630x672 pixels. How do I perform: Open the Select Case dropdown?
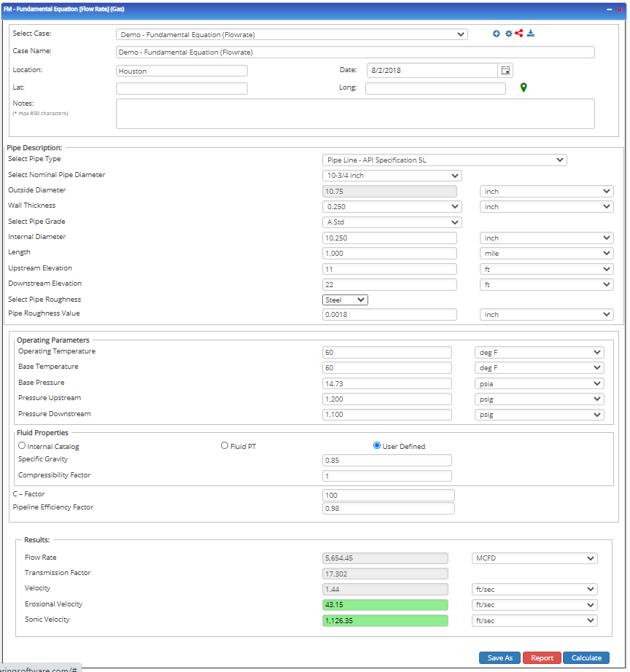(x=292, y=34)
